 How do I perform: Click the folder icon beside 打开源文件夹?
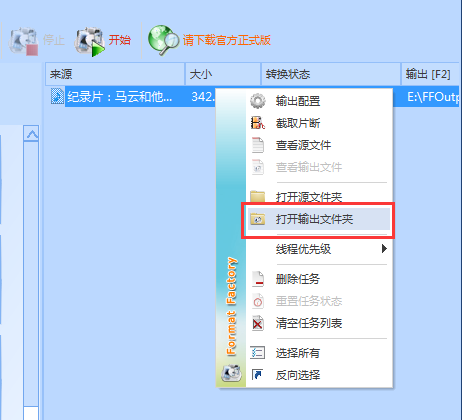[258, 197]
